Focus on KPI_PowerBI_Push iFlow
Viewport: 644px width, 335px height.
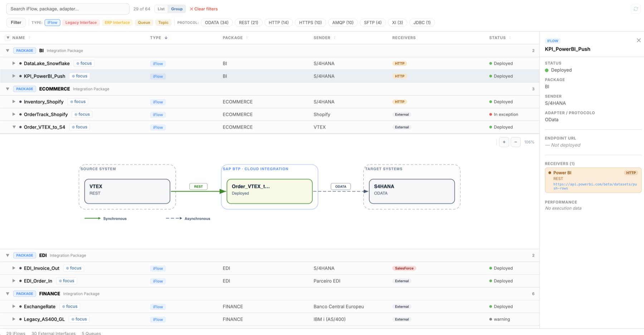tap(79, 76)
